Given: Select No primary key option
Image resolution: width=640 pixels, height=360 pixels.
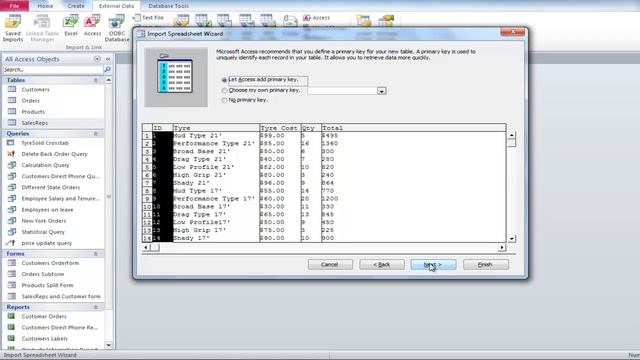Looking at the screenshot, I should 224,100.
